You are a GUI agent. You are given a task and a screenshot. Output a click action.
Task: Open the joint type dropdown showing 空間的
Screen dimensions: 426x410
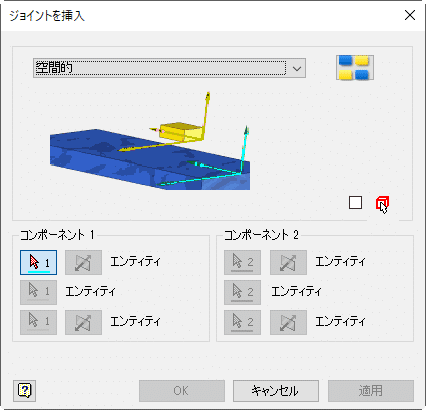(x=169, y=68)
